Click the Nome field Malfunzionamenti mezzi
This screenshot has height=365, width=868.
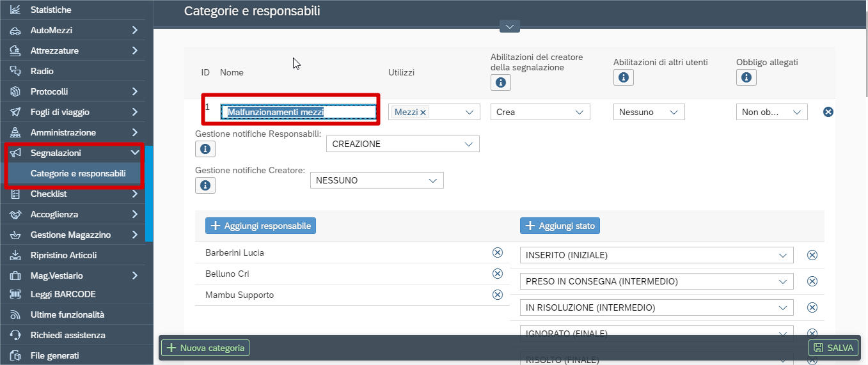tap(298, 112)
